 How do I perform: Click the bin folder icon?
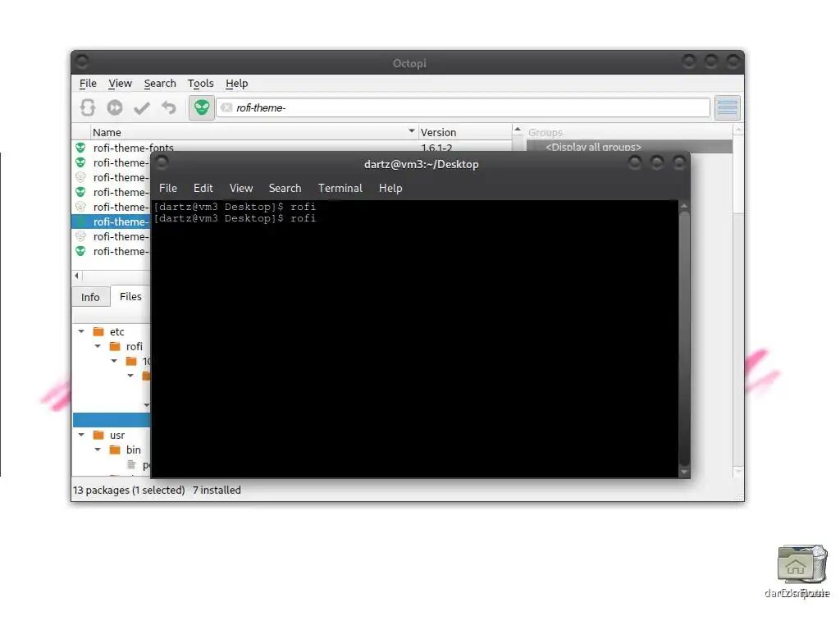tap(115, 450)
